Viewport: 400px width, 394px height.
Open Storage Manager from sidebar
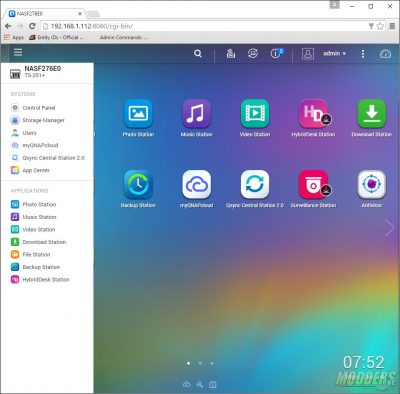point(43,120)
